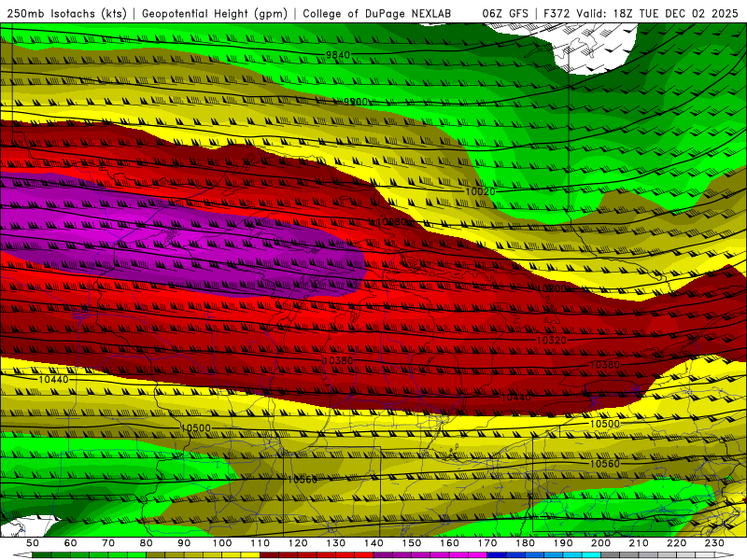Click the 60 value on the color scale
This screenshot has height=560, width=747.
point(71,543)
